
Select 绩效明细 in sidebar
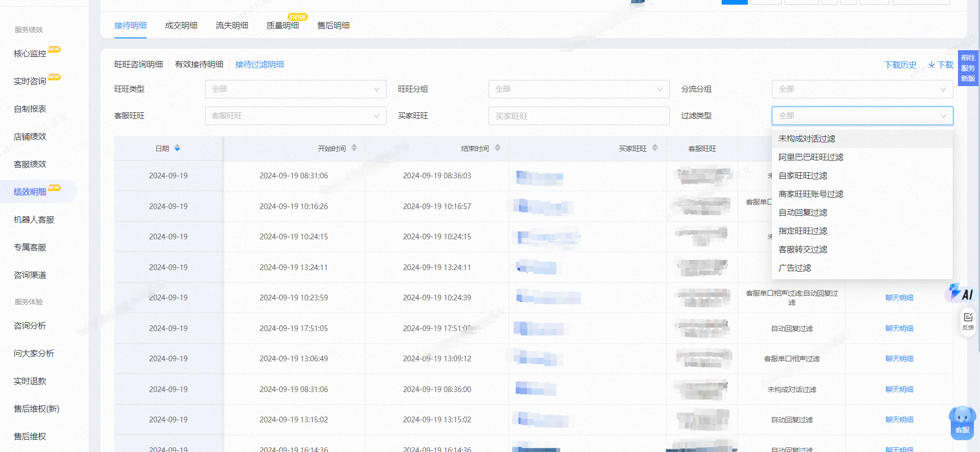(30, 192)
